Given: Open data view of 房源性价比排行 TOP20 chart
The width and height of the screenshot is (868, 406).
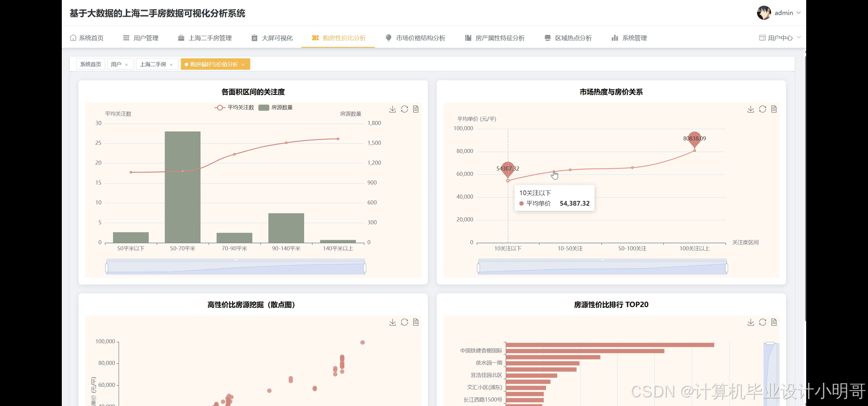Looking at the screenshot, I should coord(774,322).
